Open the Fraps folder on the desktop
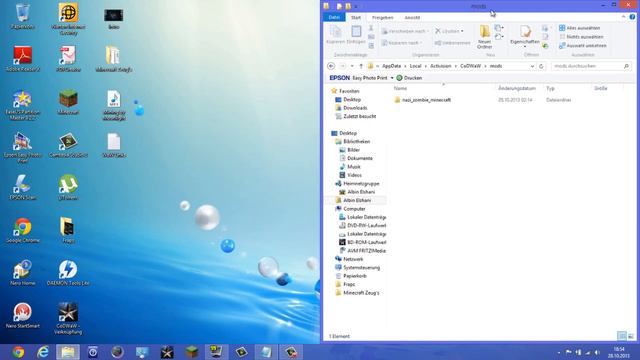The image size is (640, 360). 68,231
